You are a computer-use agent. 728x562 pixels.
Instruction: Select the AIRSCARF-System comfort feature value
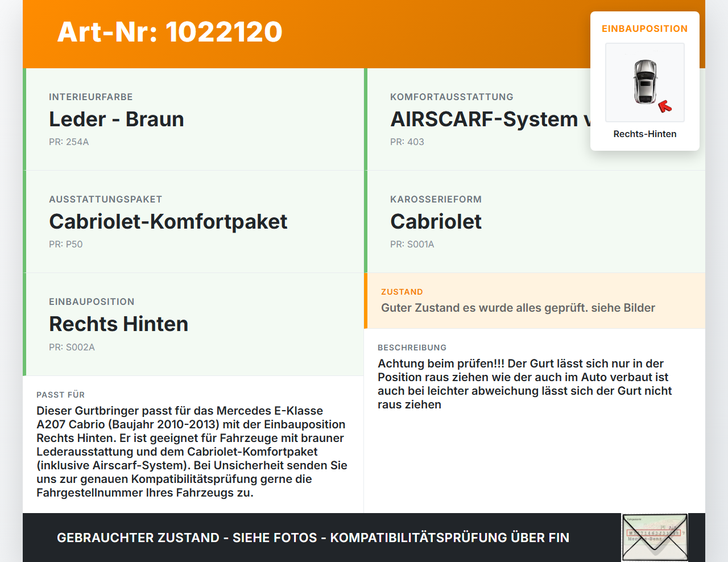coord(490,119)
